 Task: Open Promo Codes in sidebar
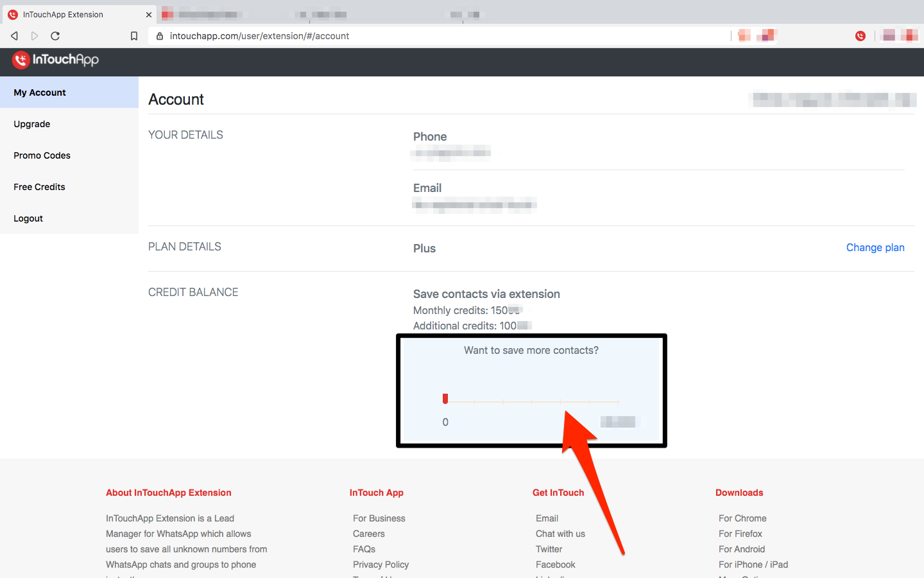pyautogui.click(x=69, y=155)
